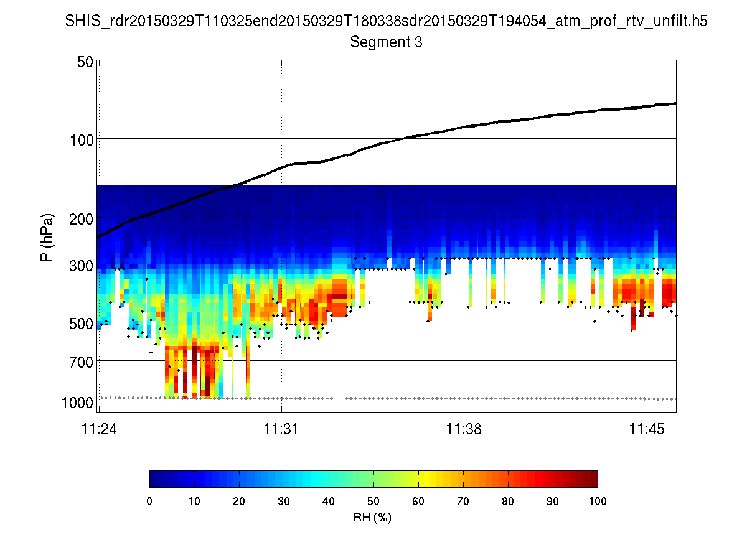Image resolution: width=747 pixels, height=560 pixels.
Task: Click the "RH (%)" colorbar label
Action: point(373,517)
